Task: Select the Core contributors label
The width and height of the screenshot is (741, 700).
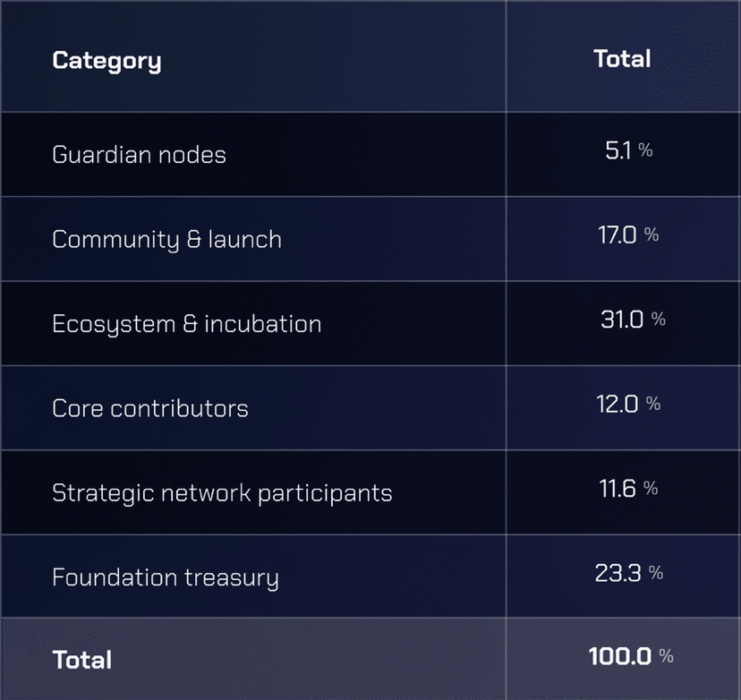Action: (150, 409)
